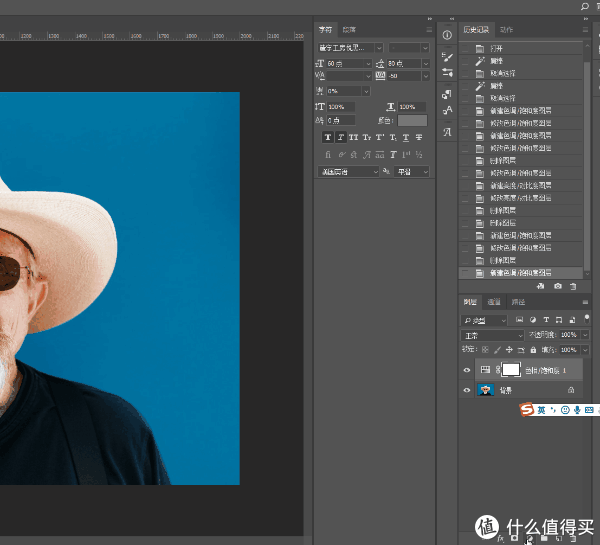Filter layers for type layers (T)
The width and height of the screenshot is (600, 545).
tap(546, 320)
